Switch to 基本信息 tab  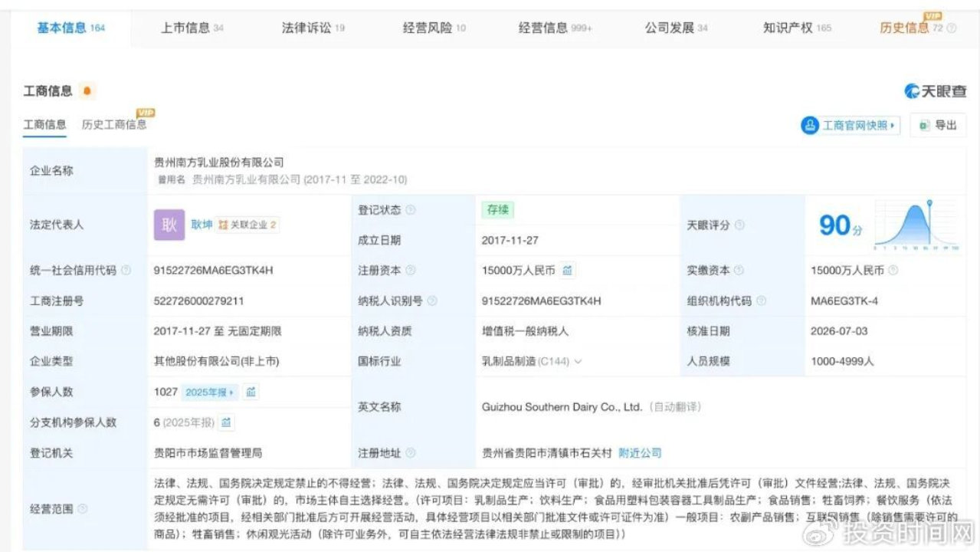[x=70, y=28]
